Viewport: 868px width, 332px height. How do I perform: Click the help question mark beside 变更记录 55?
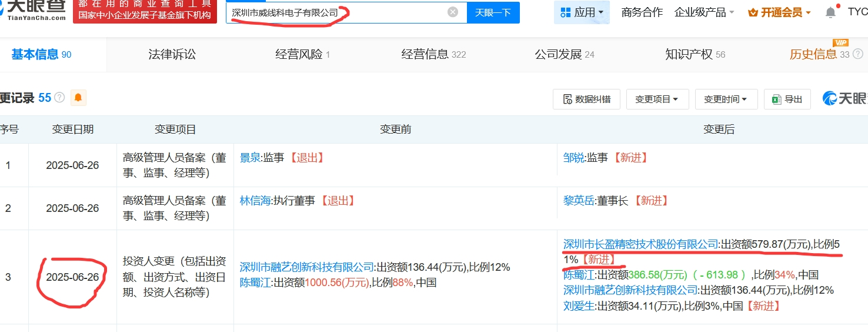(x=59, y=98)
